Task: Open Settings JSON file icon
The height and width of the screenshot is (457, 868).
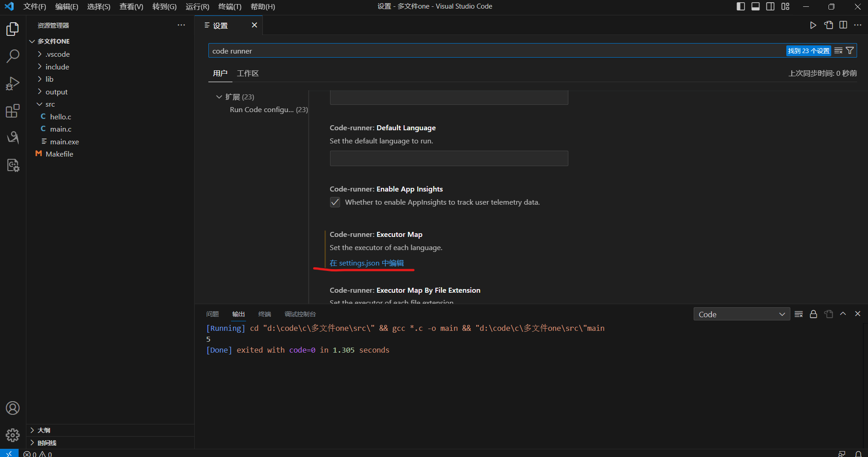Action: pyautogui.click(x=829, y=25)
